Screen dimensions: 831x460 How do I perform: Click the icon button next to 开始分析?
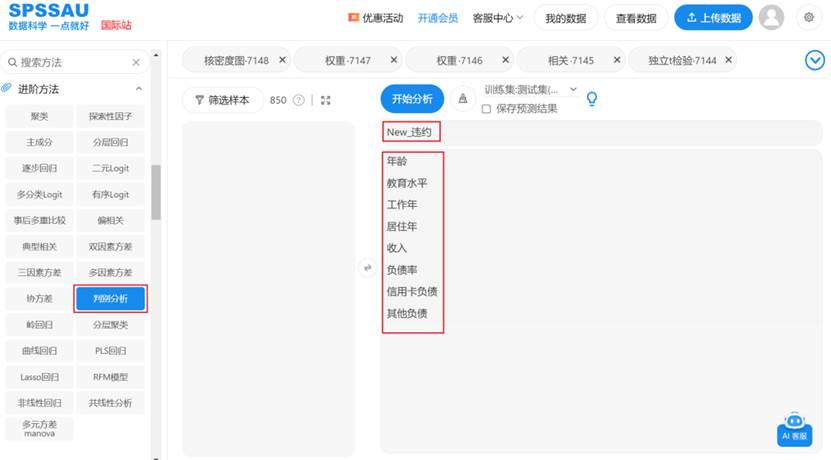click(463, 99)
